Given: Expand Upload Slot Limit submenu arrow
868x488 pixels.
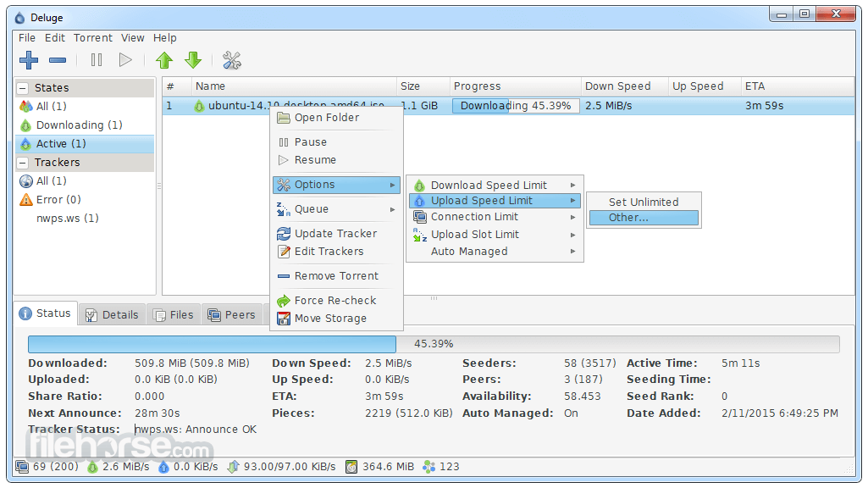Looking at the screenshot, I should tap(573, 235).
